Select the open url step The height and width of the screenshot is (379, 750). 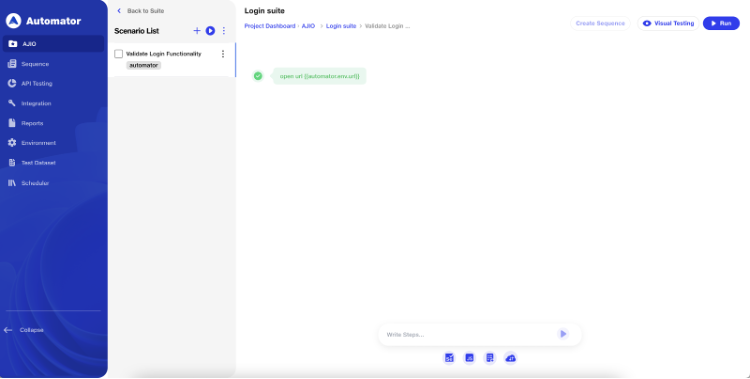pos(320,76)
